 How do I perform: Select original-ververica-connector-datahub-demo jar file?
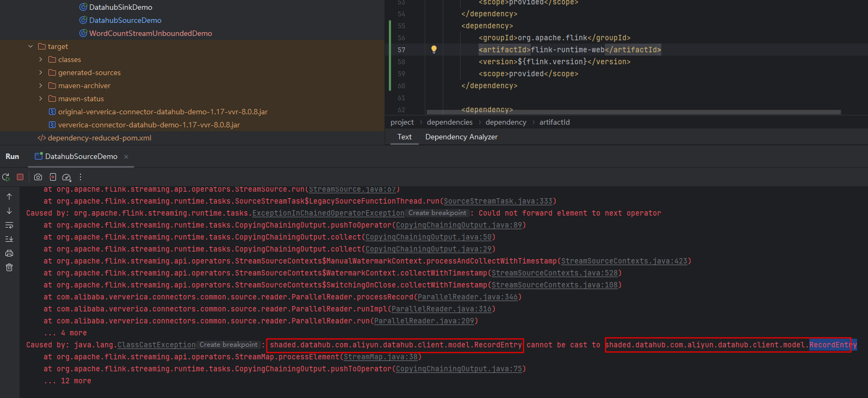[163, 112]
